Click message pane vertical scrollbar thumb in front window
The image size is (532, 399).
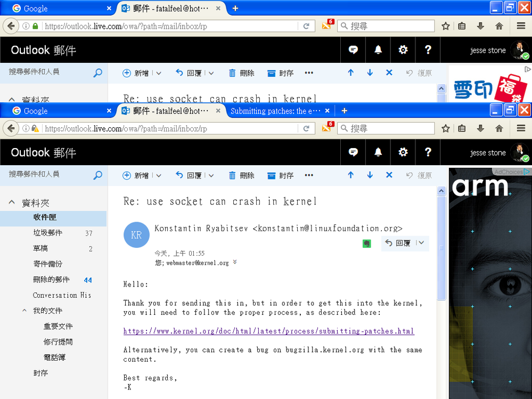[x=441, y=248]
